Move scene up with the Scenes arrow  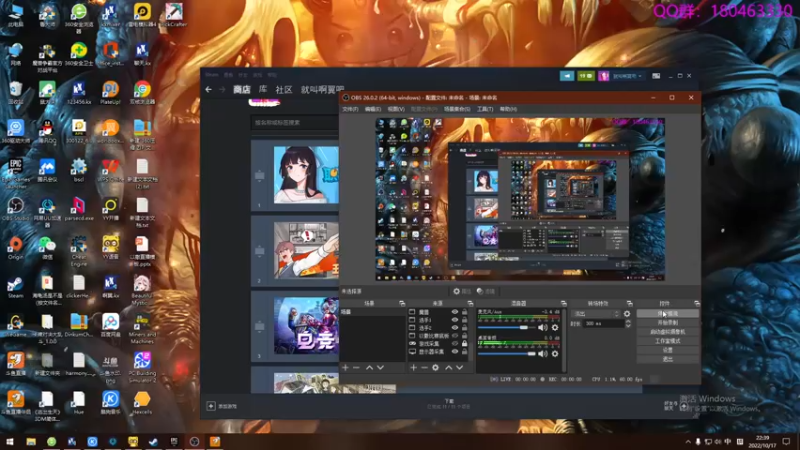(x=369, y=367)
